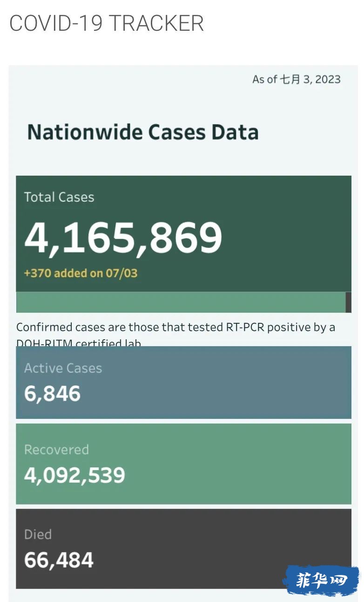Screen dimensions: 364x602
Task: Click the 66,484 deaths figure
Action: 59,560
